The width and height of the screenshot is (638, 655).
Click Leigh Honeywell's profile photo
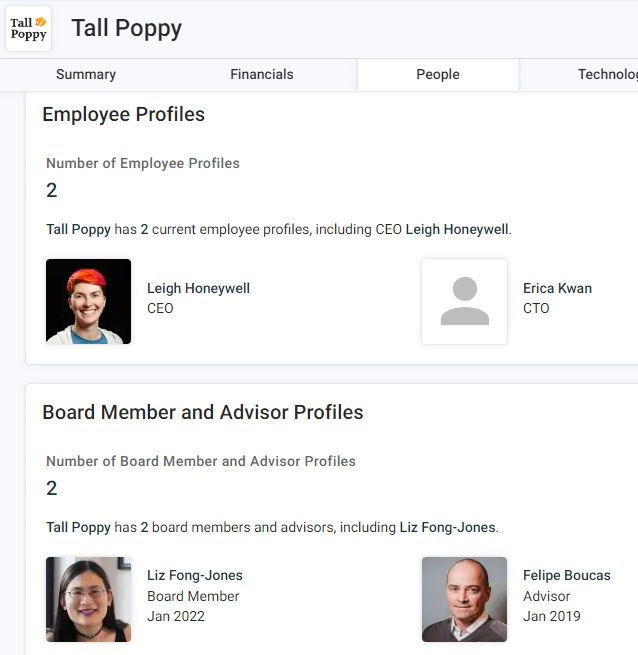coord(89,302)
